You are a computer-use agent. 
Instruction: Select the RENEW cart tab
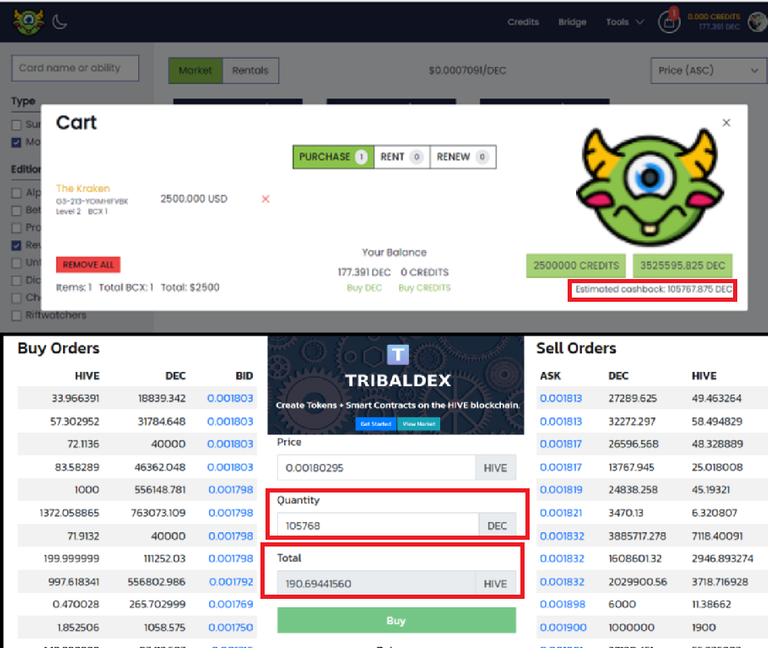point(463,157)
